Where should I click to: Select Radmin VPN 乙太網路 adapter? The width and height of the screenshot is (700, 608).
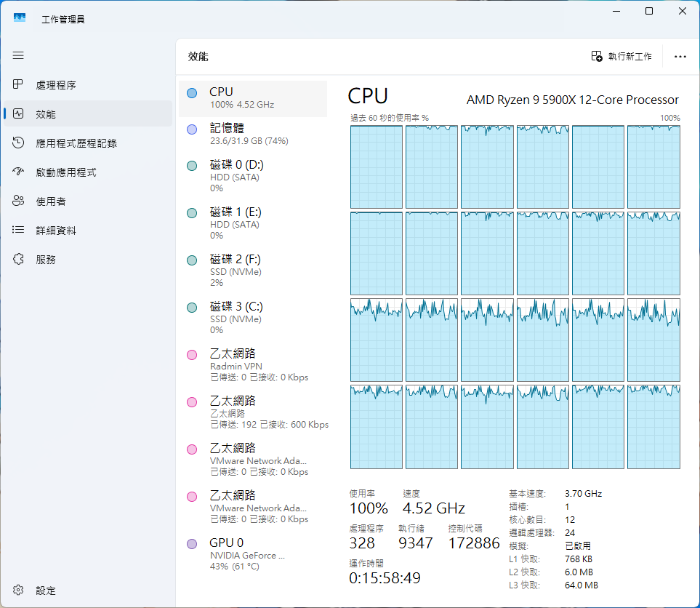point(252,365)
